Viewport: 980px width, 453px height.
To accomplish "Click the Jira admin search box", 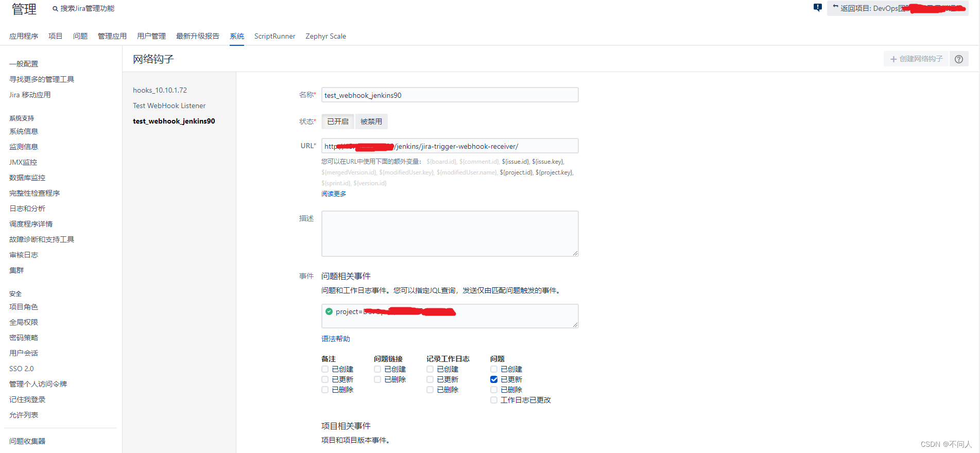I will coord(88,9).
